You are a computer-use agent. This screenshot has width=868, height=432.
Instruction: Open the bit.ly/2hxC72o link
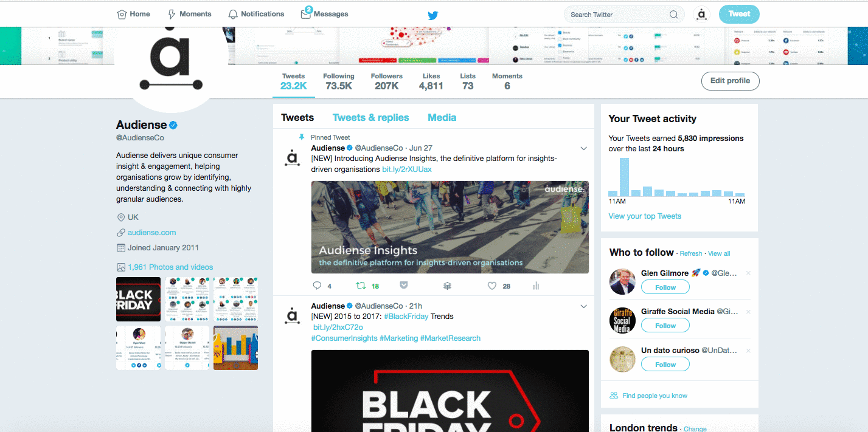tap(338, 327)
